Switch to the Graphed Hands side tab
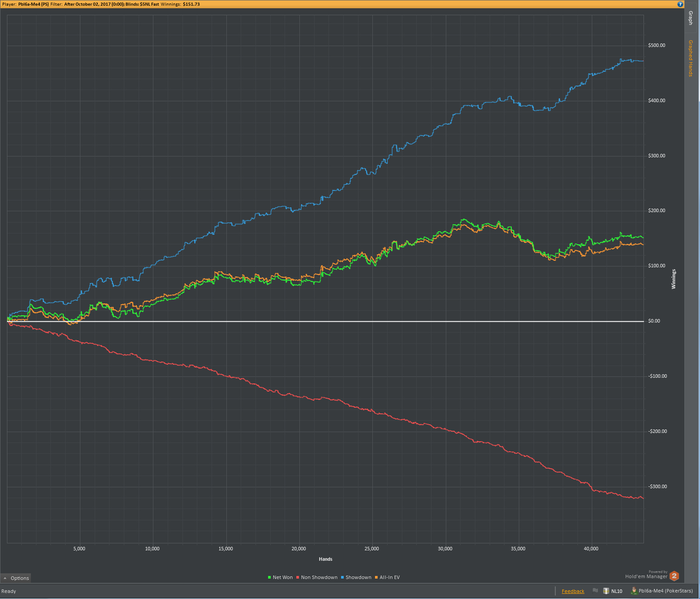The width and height of the screenshot is (700, 599). pos(690,58)
